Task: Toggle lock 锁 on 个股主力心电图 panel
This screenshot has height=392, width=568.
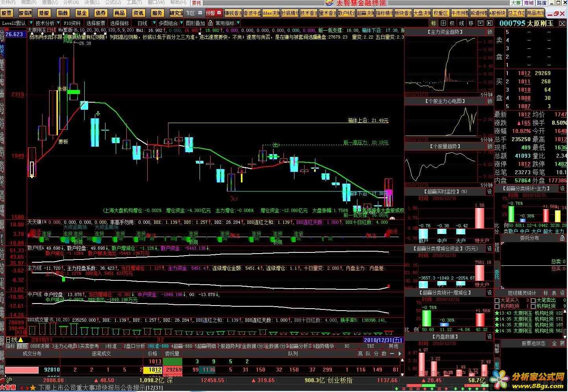Action: 490,101
